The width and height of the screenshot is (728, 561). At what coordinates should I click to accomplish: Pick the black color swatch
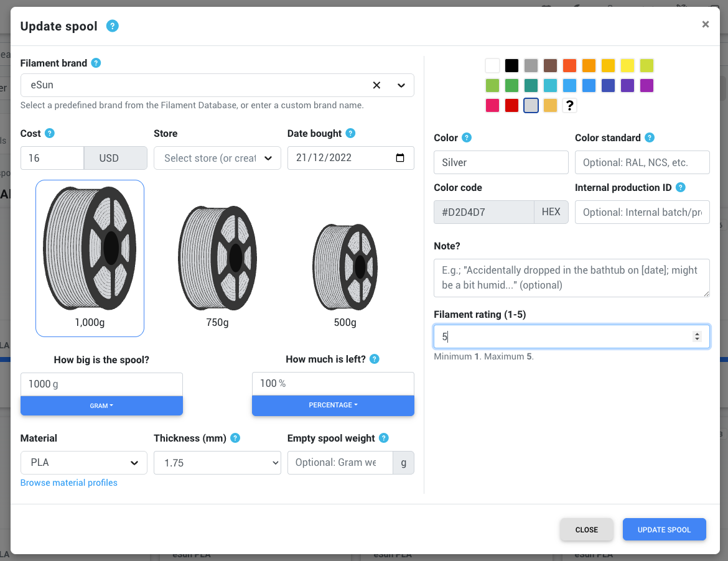(x=511, y=65)
